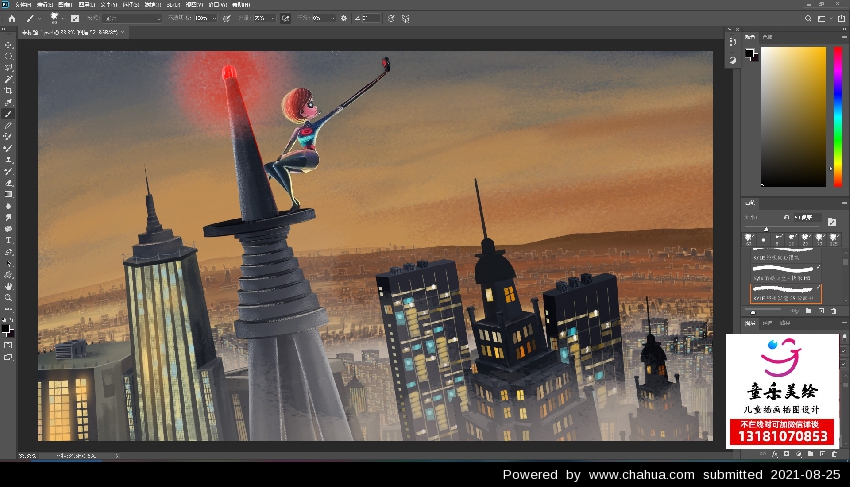Toggle the Brush Settings panel from options bar
This screenshot has width=850, height=487.
(75, 18)
